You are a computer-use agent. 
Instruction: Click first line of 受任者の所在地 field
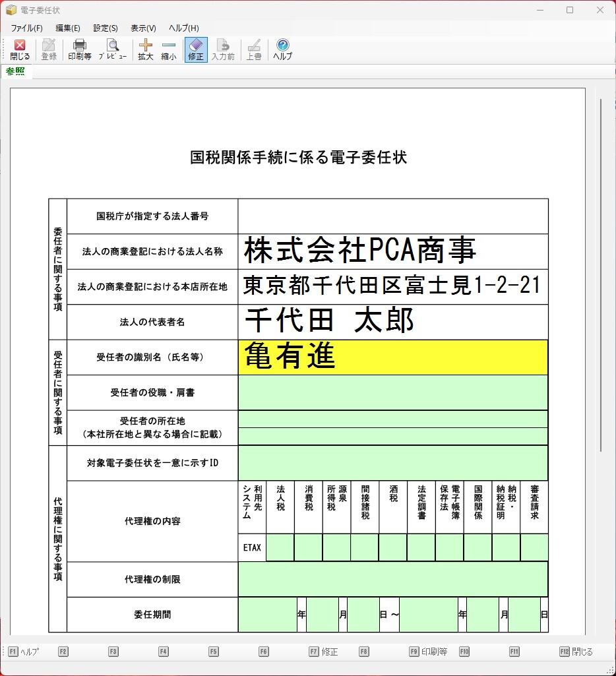[392, 419]
